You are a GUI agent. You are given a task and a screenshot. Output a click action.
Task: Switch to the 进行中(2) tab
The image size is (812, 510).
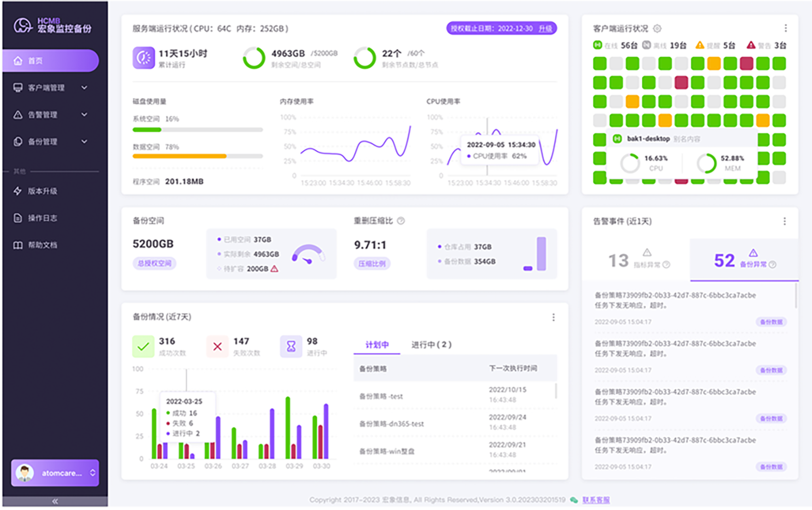point(431,345)
